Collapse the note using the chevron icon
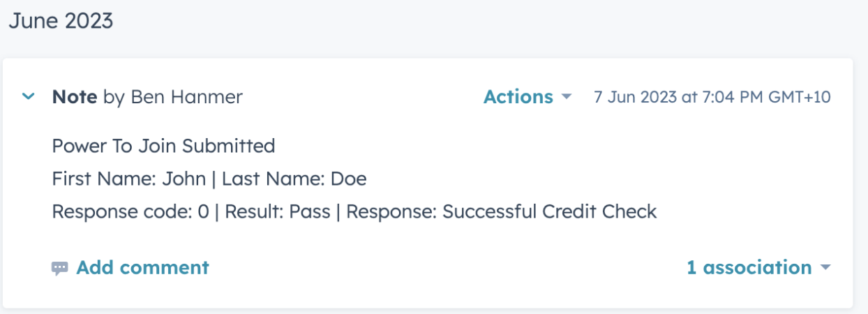Image resolution: width=868 pixels, height=314 pixels. (x=28, y=97)
